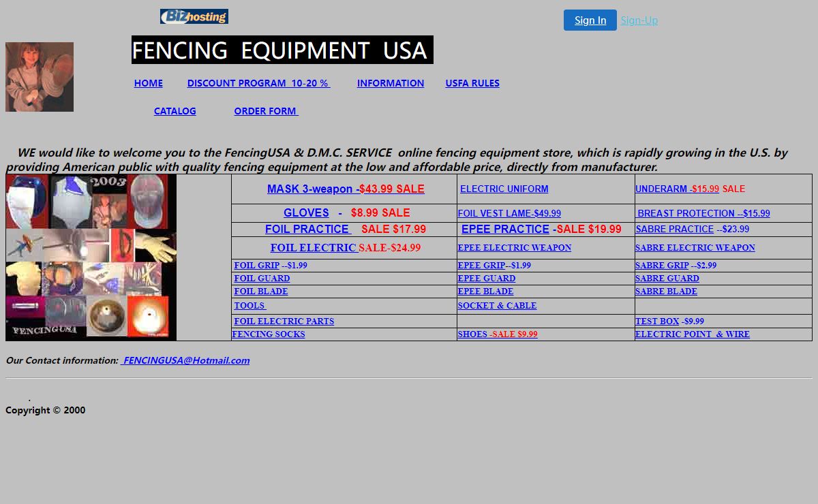Open the Sign-Up link
The image size is (818, 504).
[639, 20]
